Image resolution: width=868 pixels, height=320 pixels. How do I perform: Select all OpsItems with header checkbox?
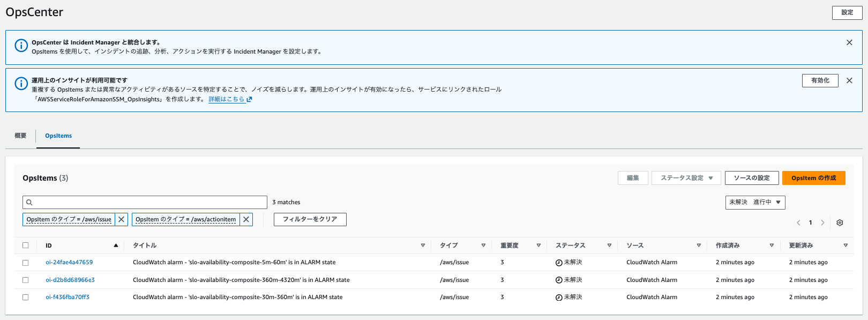pos(25,245)
